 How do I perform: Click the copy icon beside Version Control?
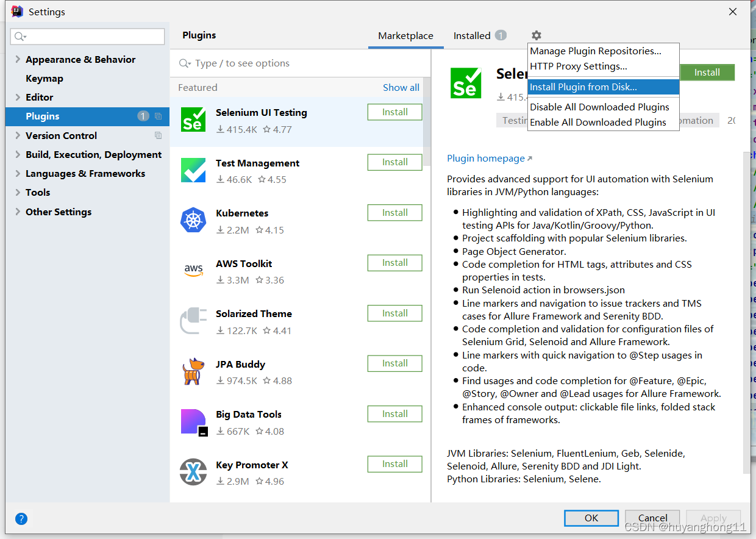click(x=158, y=135)
